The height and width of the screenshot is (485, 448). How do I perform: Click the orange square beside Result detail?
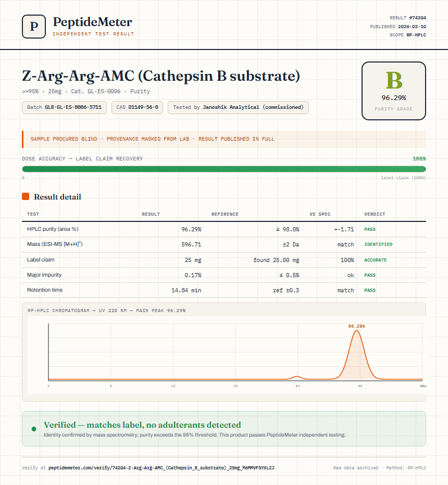26,196
